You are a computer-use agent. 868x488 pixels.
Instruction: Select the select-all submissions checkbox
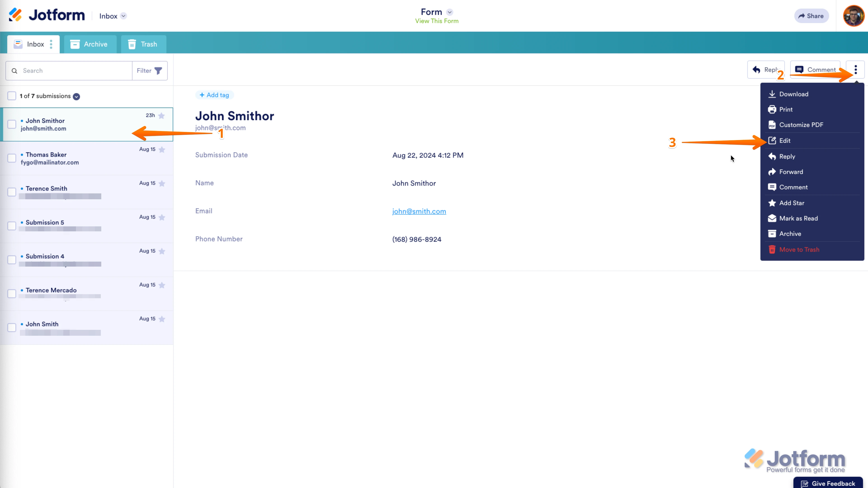(x=12, y=96)
